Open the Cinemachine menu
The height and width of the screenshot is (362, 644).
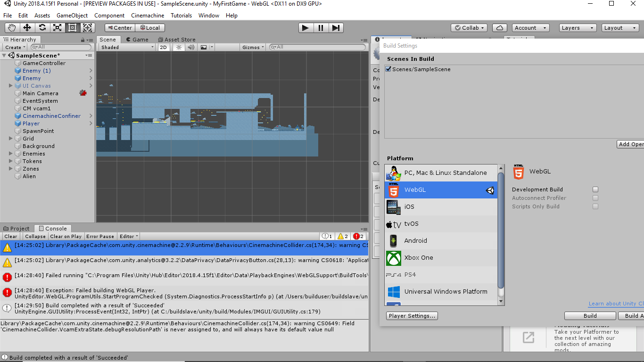pyautogui.click(x=148, y=15)
